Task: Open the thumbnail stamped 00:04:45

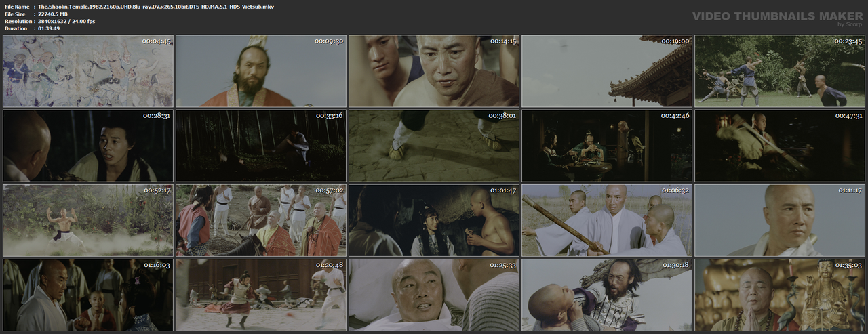Action: pyautogui.click(x=88, y=71)
